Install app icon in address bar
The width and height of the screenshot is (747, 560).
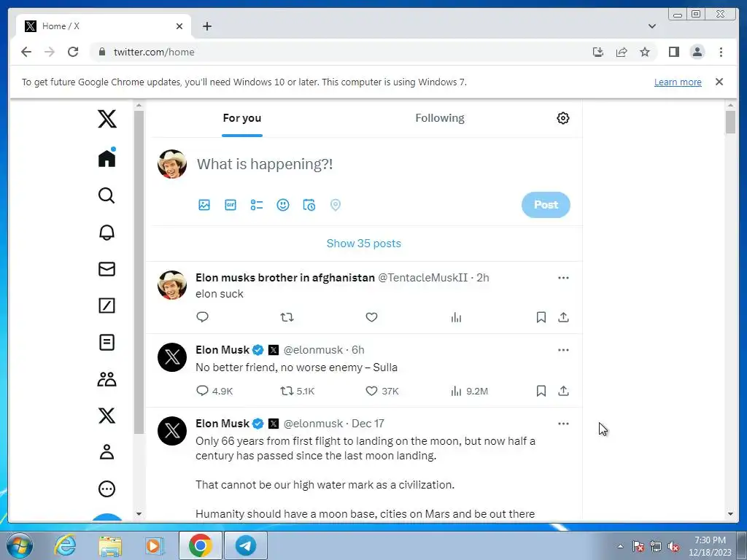598,52
